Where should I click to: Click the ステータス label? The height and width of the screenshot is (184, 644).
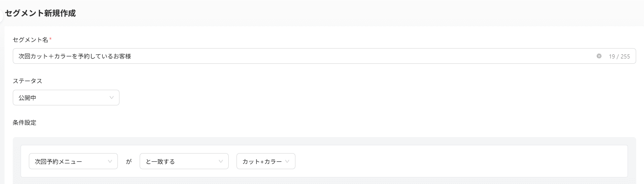[x=28, y=81]
